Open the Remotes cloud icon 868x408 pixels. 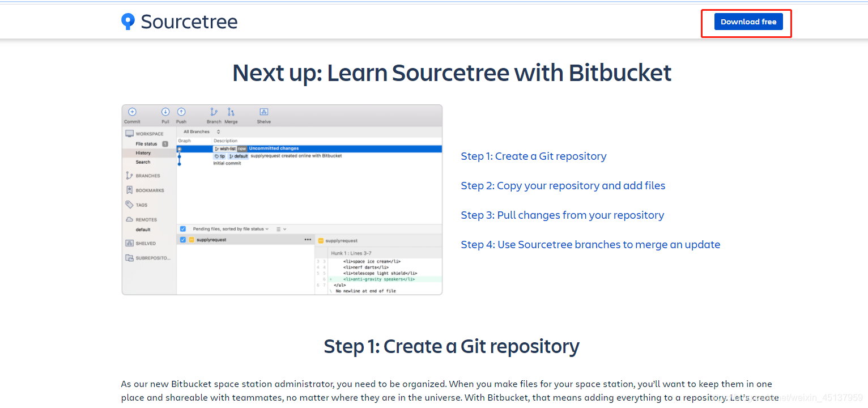129,220
